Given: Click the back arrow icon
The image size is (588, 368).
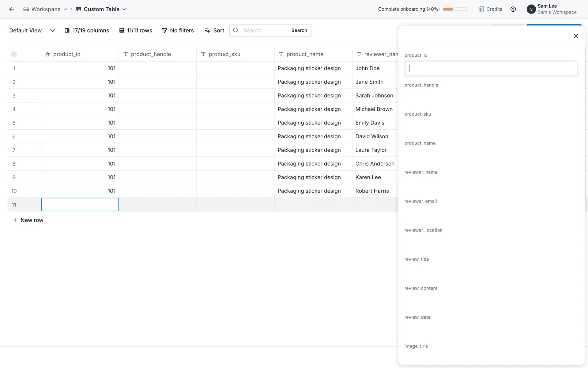Looking at the screenshot, I should [x=12, y=9].
